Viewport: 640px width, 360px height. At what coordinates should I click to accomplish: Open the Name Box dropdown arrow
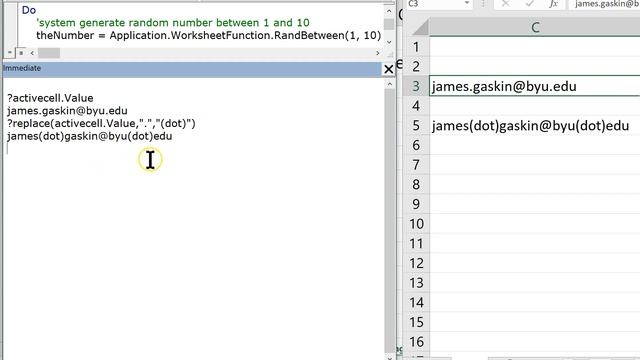click(x=467, y=4)
